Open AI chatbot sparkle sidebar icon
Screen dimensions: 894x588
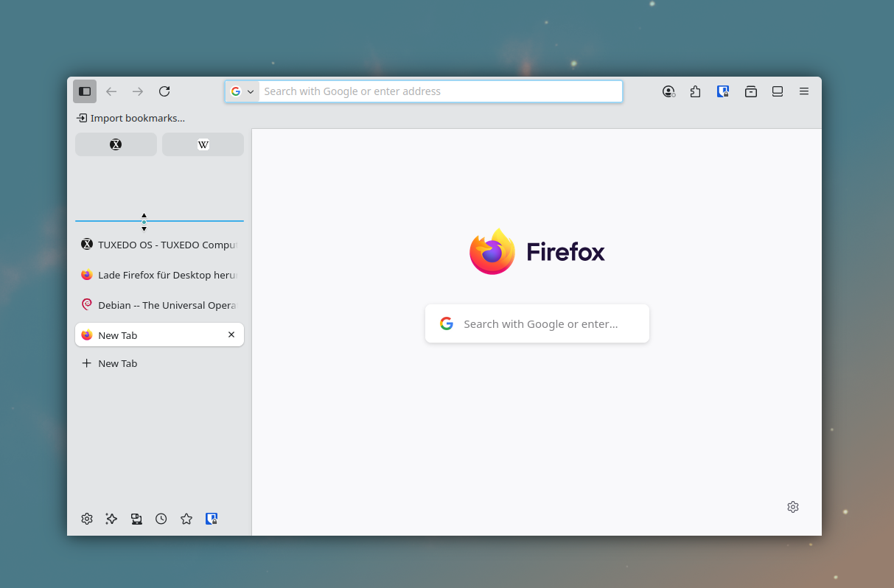click(111, 519)
